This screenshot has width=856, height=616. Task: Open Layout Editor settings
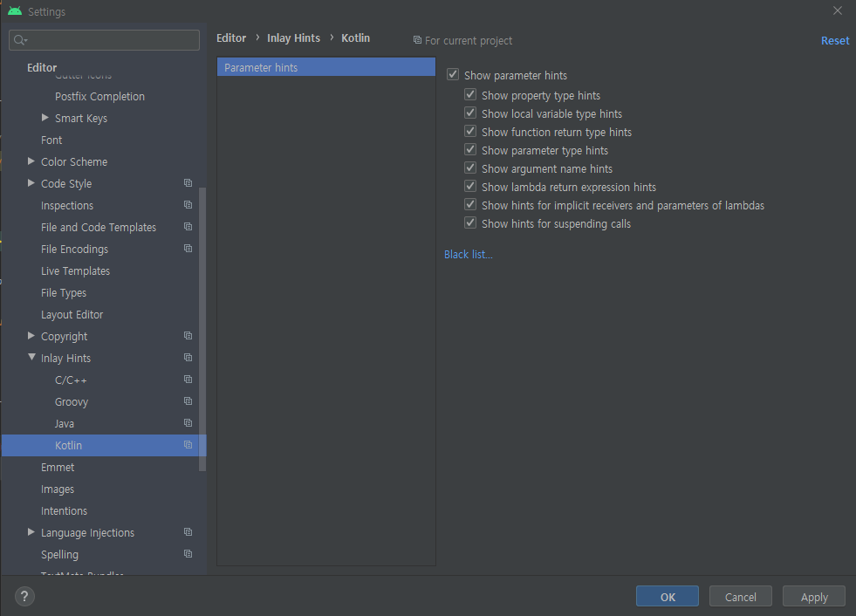[72, 315]
